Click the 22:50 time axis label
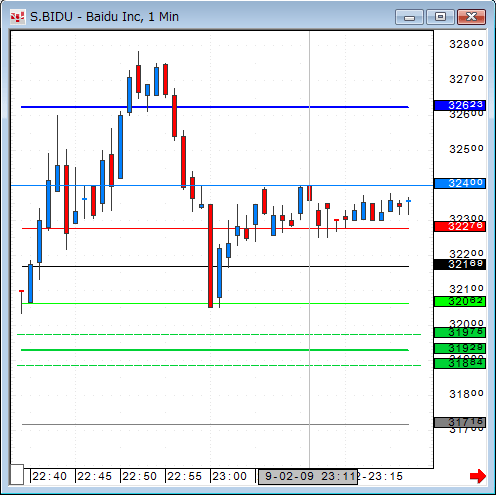Screen dimensions: 496x495 [139, 476]
